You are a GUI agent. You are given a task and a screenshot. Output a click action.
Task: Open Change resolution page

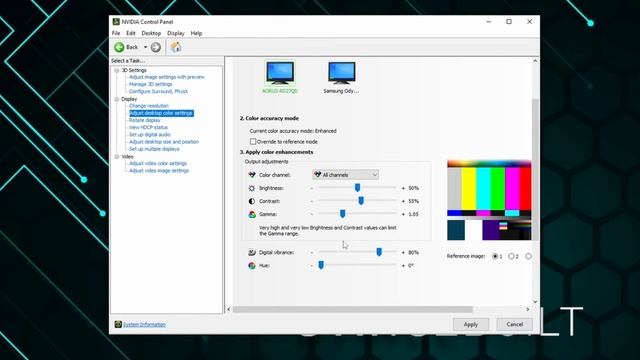[149, 106]
